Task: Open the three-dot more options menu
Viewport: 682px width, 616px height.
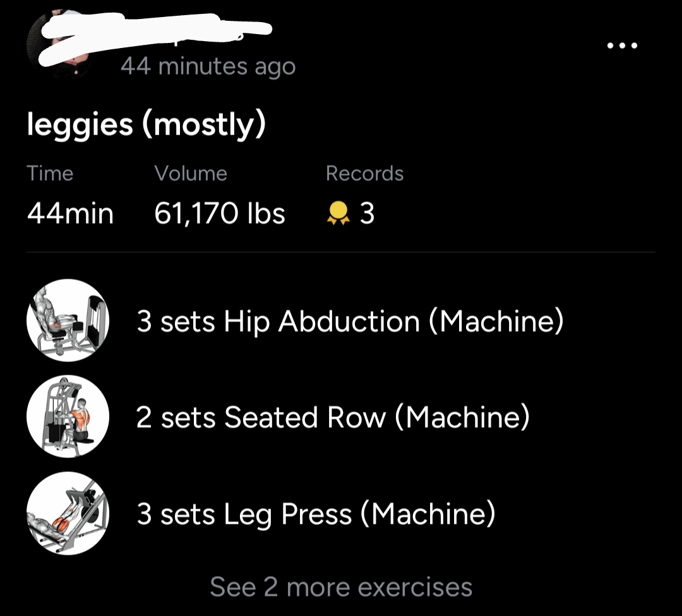Action: coord(622,45)
